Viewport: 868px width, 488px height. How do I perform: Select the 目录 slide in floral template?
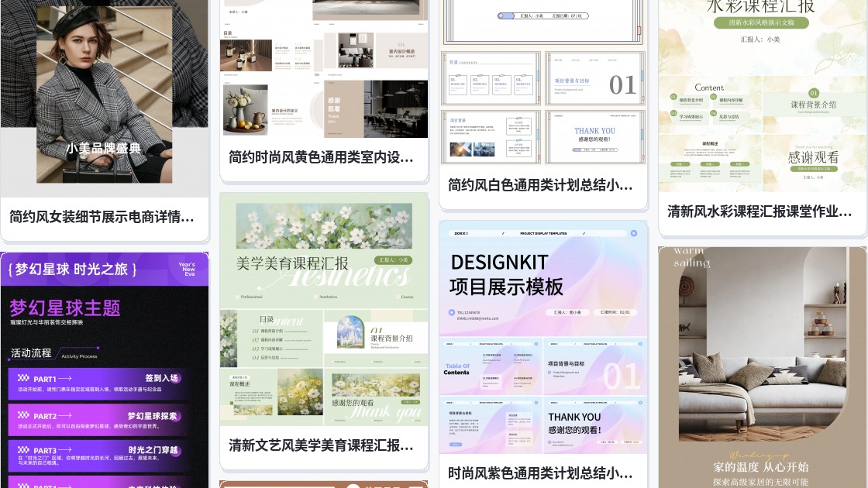click(271, 339)
